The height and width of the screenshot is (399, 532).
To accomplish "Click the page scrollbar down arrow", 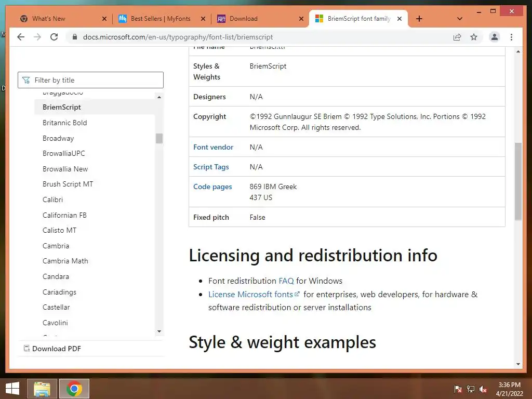I will click(518, 364).
